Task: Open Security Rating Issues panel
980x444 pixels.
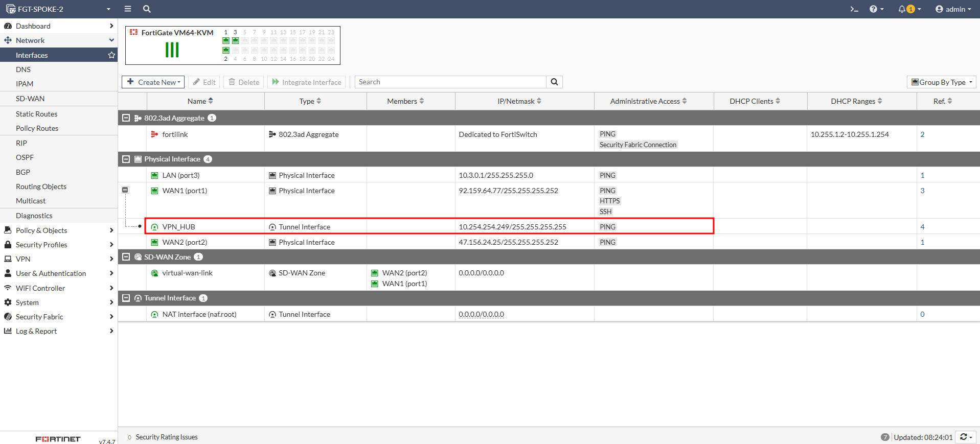Action: [x=163, y=437]
